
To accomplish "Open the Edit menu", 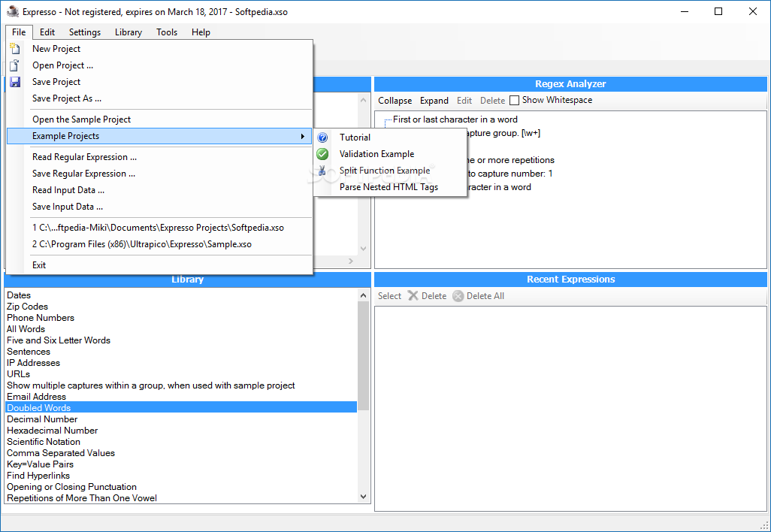I will click(47, 32).
